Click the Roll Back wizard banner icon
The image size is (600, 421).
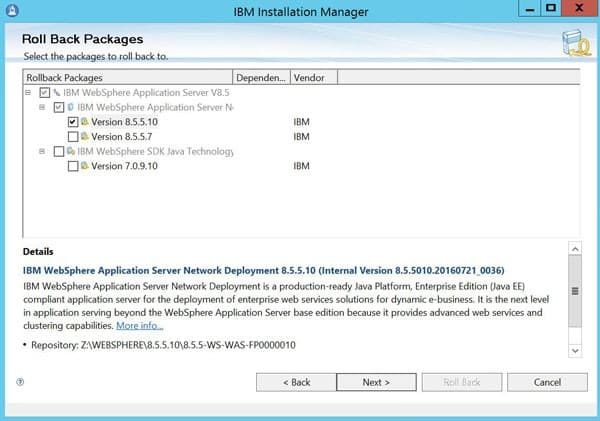pos(576,43)
